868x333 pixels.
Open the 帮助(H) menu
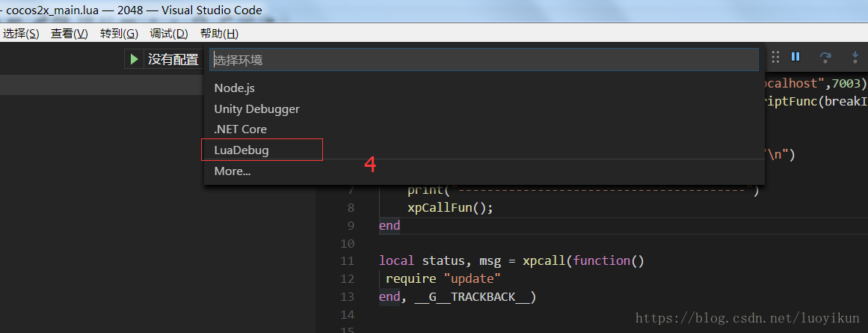pos(219,34)
